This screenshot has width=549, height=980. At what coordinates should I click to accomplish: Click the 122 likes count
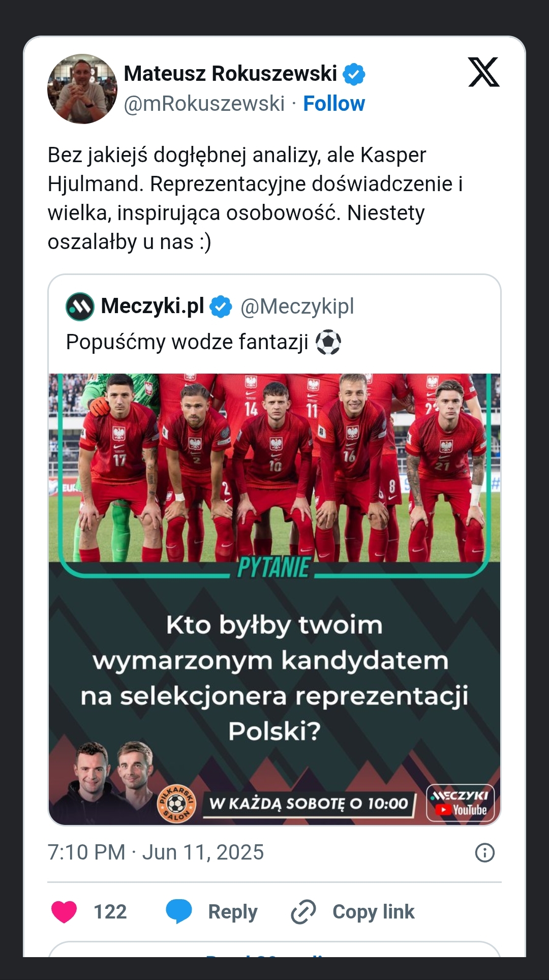110,912
